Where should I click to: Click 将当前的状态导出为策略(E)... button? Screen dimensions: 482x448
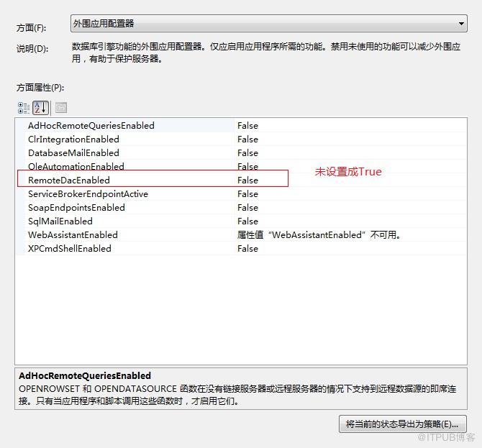[x=403, y=424]
